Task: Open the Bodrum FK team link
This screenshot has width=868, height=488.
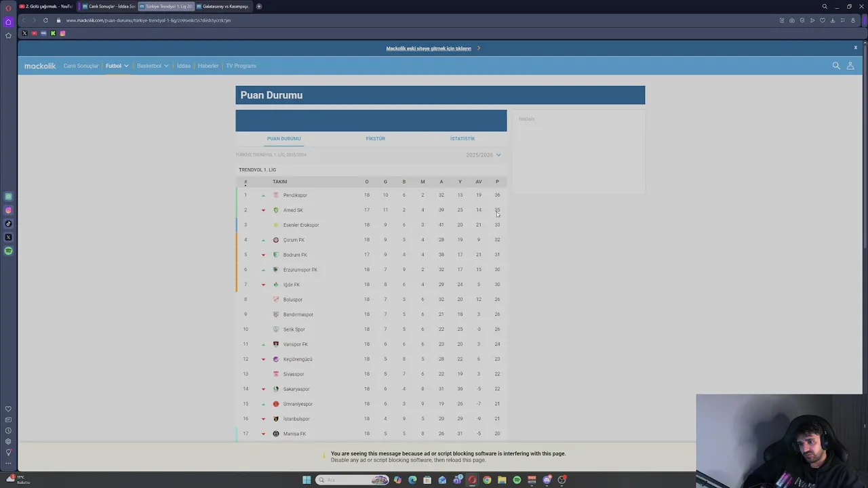Action: (295, 255)
